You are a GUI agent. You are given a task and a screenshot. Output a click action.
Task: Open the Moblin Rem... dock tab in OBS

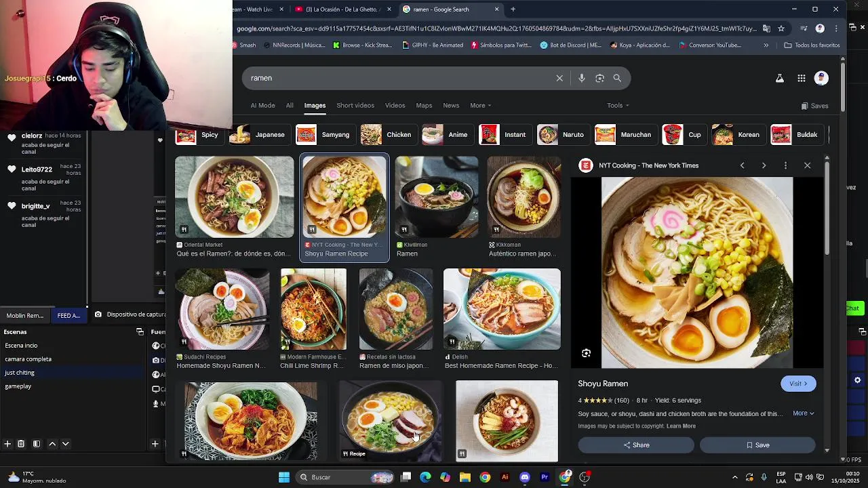coord(25,315)
